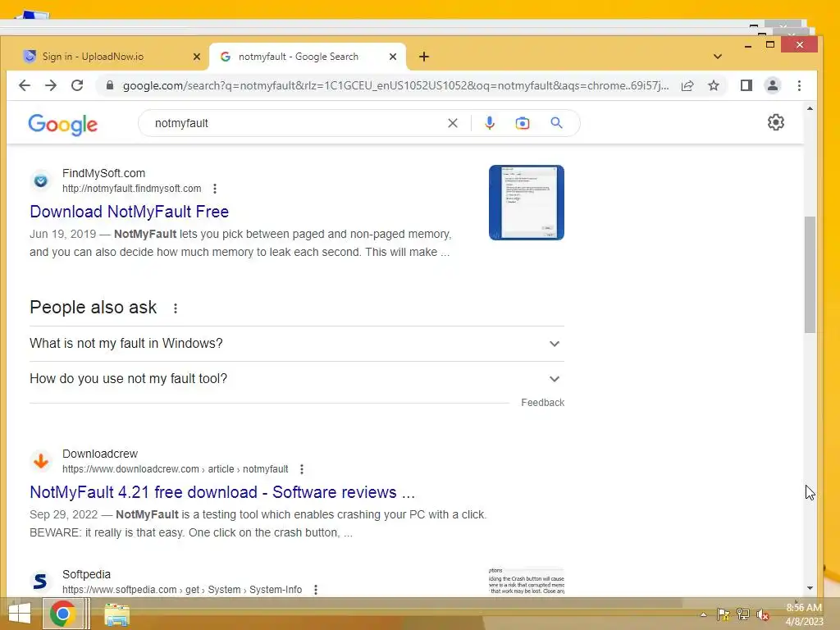Bookmark this tab with star icon
This screenshot has height=630, width=840.
714,85
